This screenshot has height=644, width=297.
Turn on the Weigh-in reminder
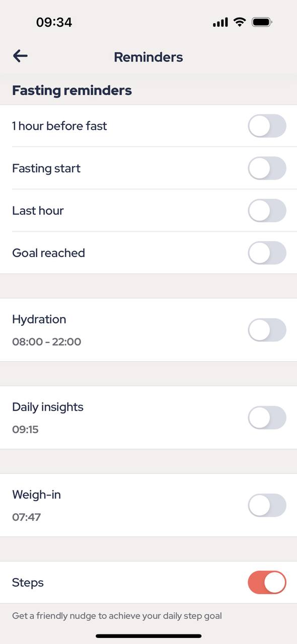coord(267,505)
